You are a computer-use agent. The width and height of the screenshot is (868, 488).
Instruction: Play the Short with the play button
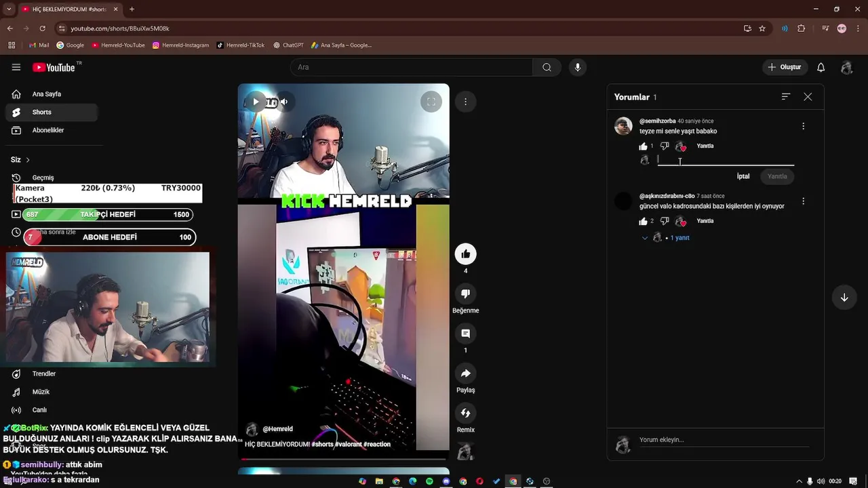[x=256, y=102]
